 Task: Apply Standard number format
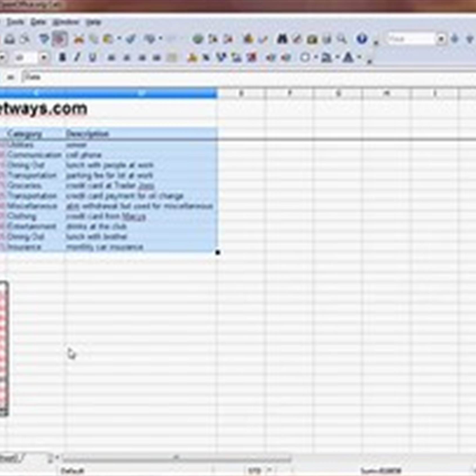pyautogui.click(x=222, y=58)
